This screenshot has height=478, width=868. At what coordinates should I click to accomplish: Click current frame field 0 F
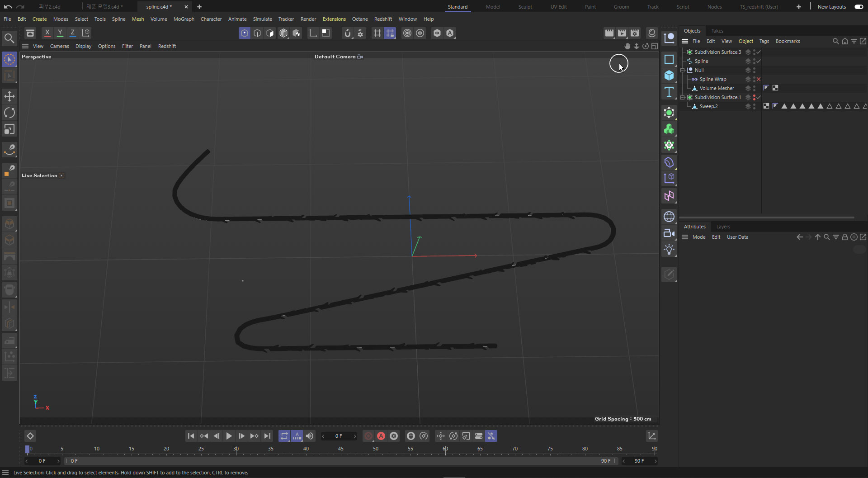(339, 436)
